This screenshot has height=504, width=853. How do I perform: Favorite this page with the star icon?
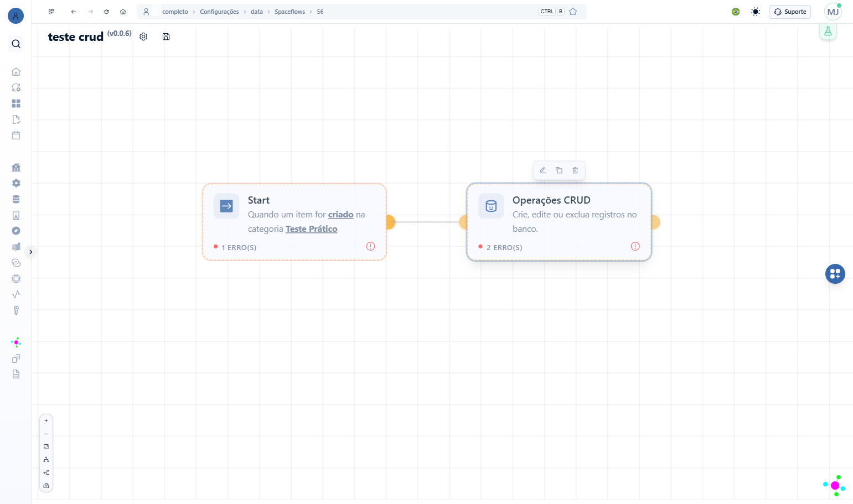(x=573, y=12)
